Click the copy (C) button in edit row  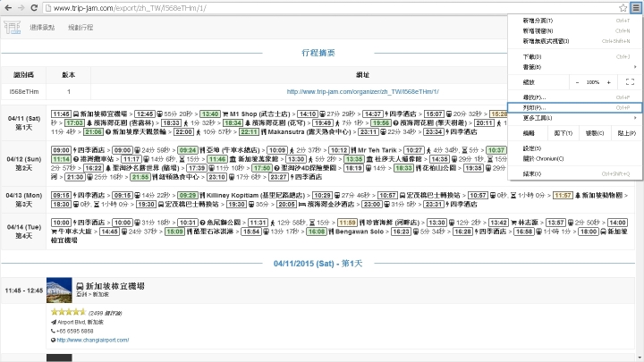pos(595,133)
